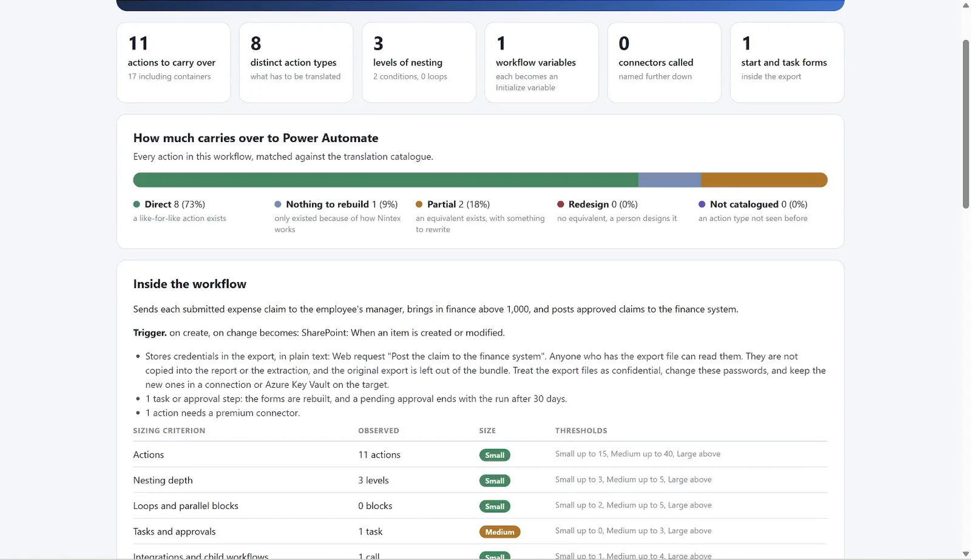Click the green Direct legend dot

click(137, 204)
